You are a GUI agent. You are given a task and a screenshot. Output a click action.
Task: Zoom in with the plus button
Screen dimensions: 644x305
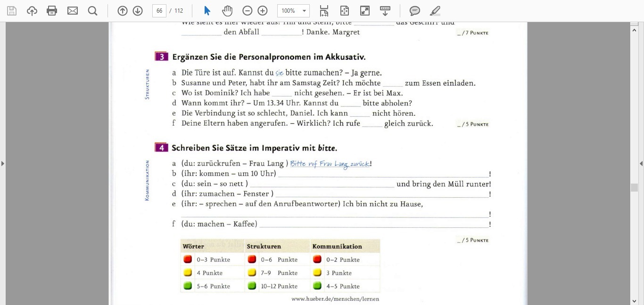click(263, 11)
